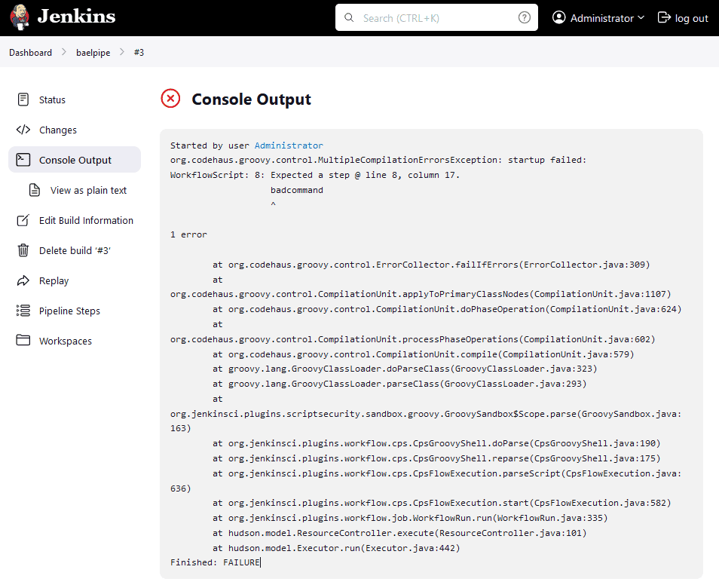Expand the chevron after baelpipe breadcrumb
This screenshot has height=588, width=719.
point(122,52)
